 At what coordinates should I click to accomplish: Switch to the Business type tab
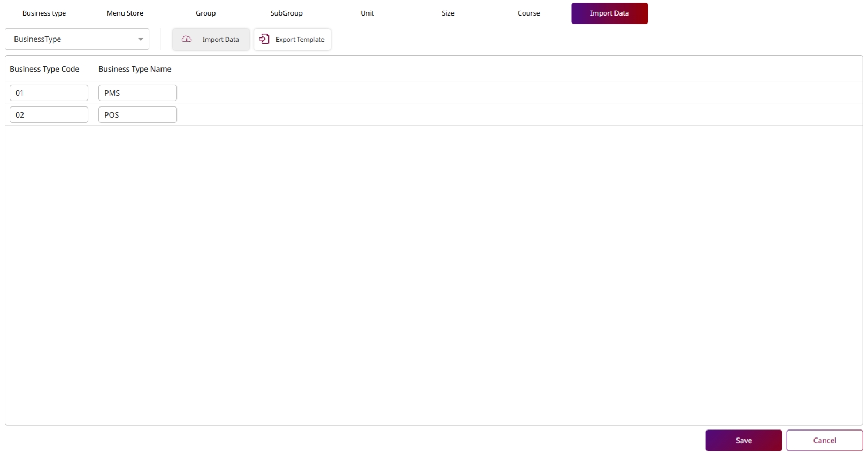(44, 13)
